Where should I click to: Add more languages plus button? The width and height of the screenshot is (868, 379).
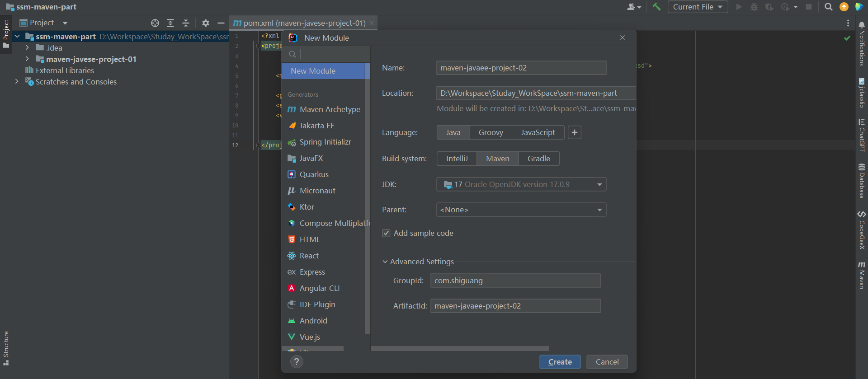click(574, 132)
